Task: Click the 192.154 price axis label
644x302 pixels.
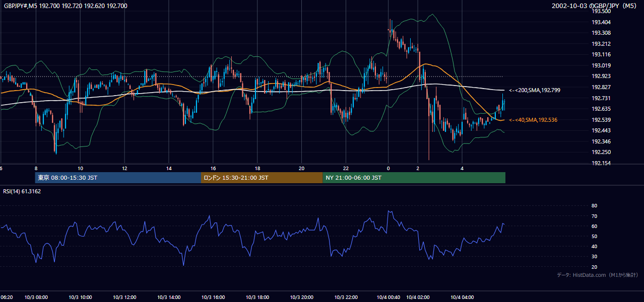Action: pos(601,163)
